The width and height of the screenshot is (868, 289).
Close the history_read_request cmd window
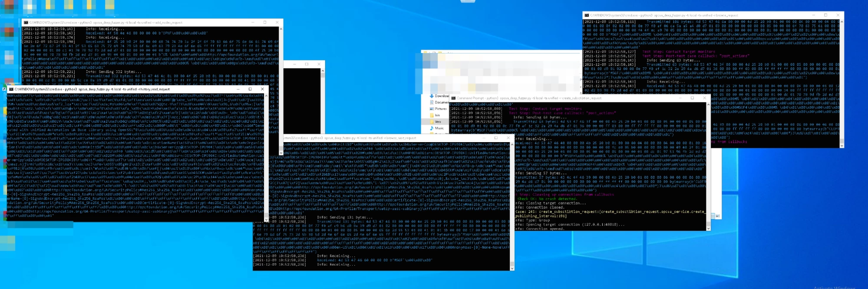click(262, 89)
